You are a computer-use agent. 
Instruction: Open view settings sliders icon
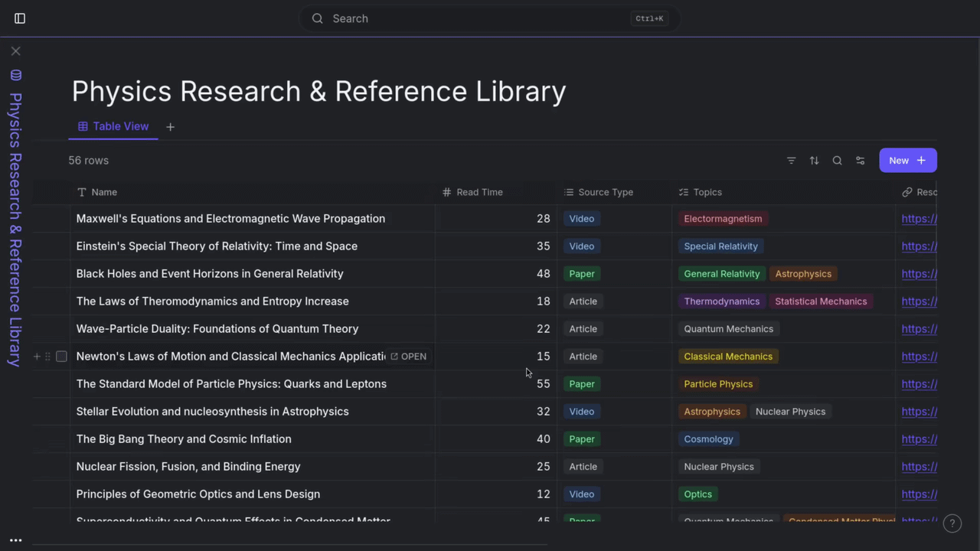point(861,161)
